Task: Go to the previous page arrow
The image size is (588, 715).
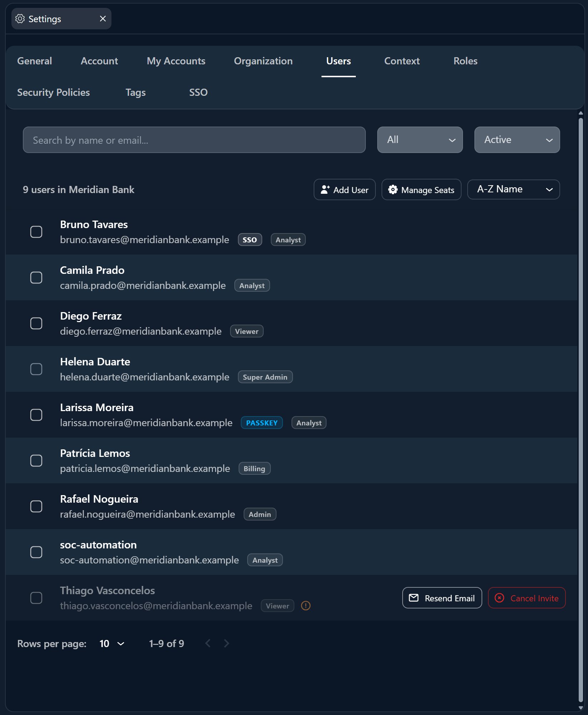Action: coord(208,643)
